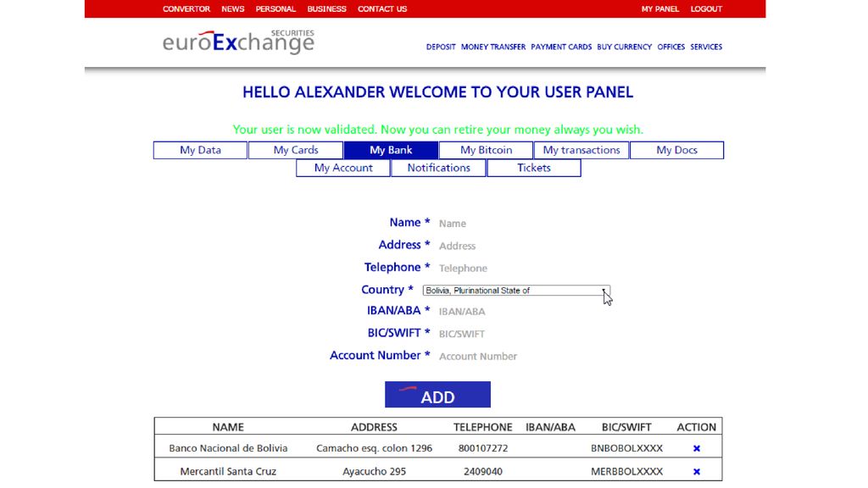The width and height of the screenshot is (868, 488).
Task: Open the Tickets tab
Action: coord(534,168)
